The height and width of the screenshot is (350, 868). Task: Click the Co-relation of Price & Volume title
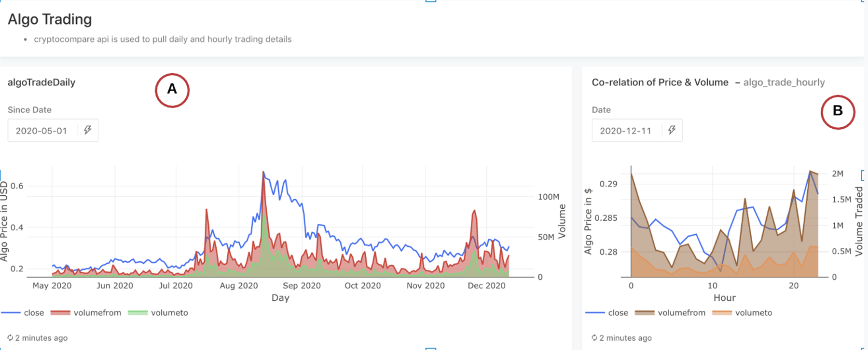pyautogui.click(x=660, y=82)
